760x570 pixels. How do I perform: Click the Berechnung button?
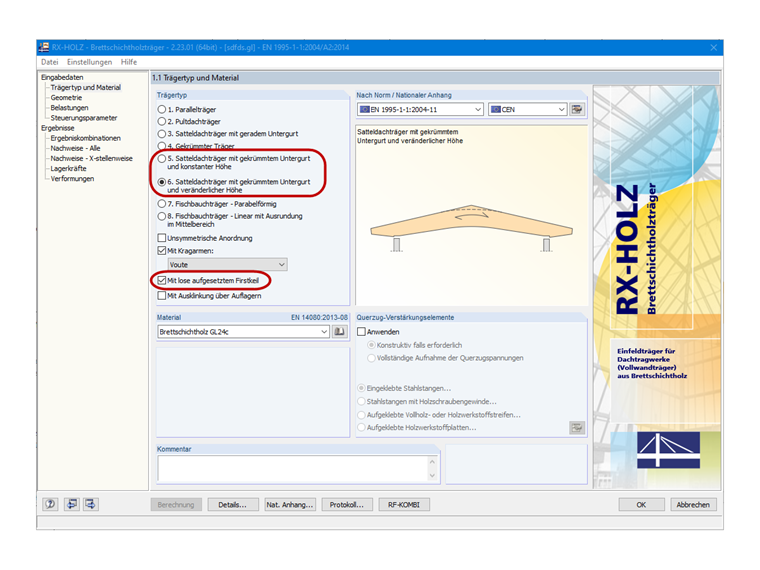click(x=176, y=505)
